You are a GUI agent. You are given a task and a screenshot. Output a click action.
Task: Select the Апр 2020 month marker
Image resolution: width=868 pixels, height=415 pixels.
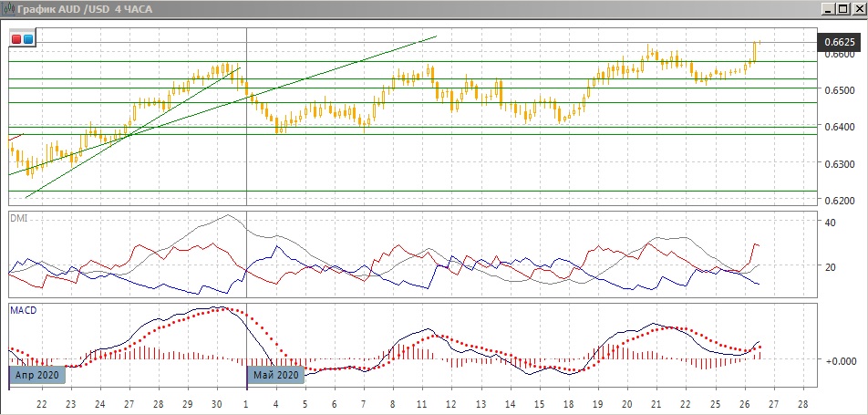(x=36, y=375)
